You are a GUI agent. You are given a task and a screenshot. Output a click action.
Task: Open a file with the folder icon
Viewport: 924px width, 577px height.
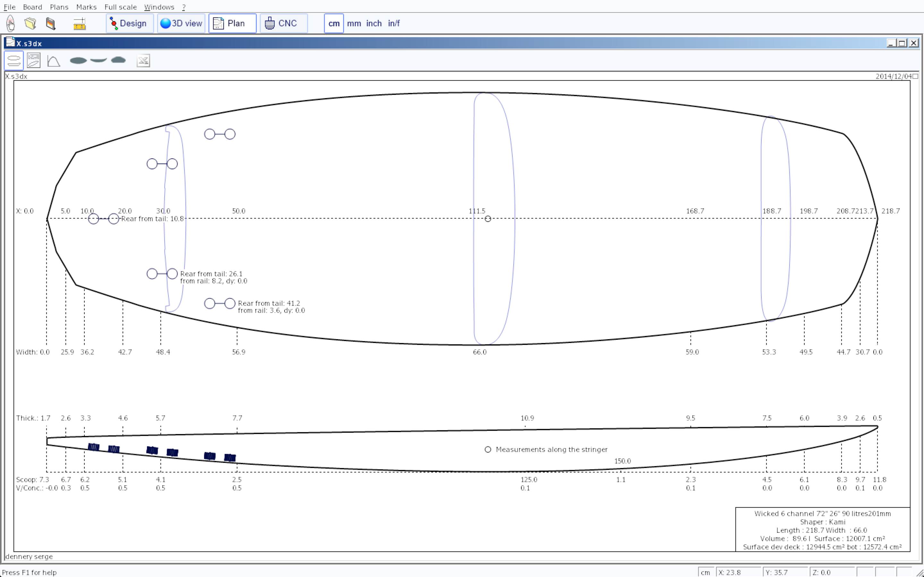click(x=30, y=23)
